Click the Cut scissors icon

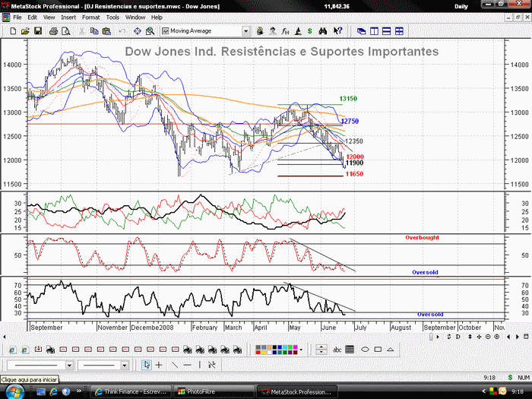click(81, 31)
